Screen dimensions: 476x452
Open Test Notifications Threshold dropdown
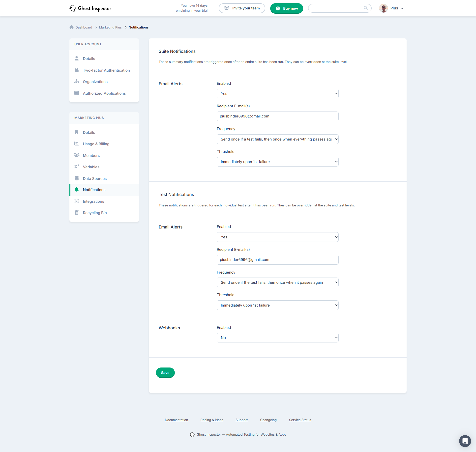point(277,305)
